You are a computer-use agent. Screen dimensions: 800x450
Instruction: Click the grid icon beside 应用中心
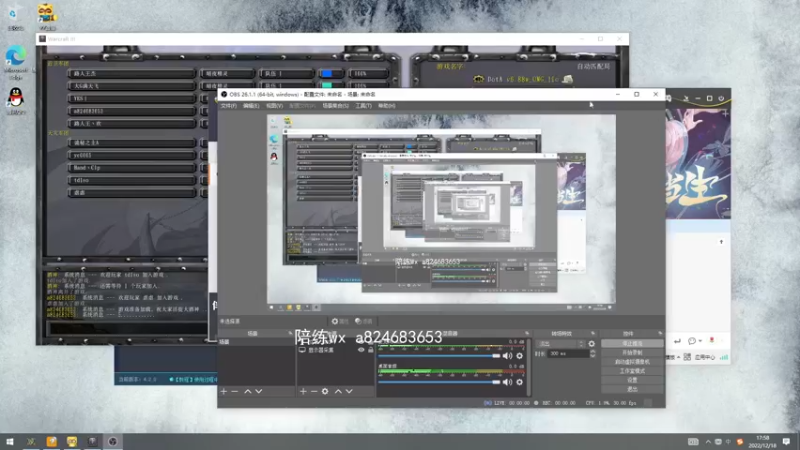[x=687, y=357]
